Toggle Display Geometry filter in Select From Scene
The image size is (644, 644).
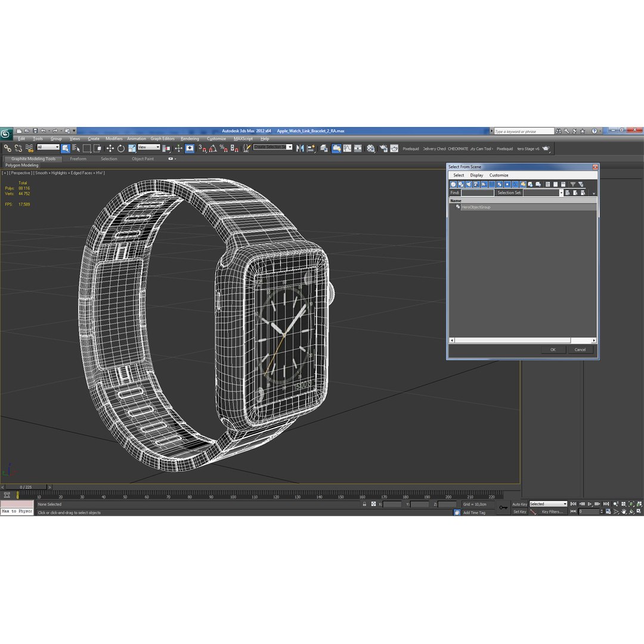453,184
